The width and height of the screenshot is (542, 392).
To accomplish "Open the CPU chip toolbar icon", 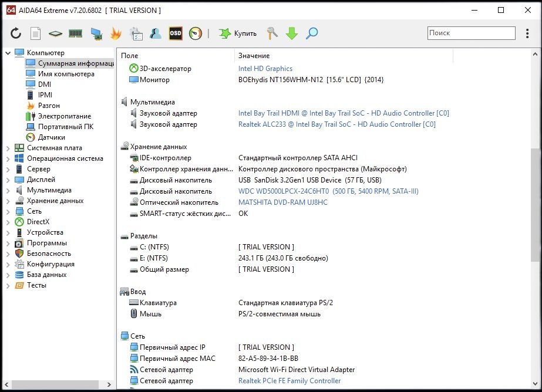I will pyautogui.click(x=55, y=33).
